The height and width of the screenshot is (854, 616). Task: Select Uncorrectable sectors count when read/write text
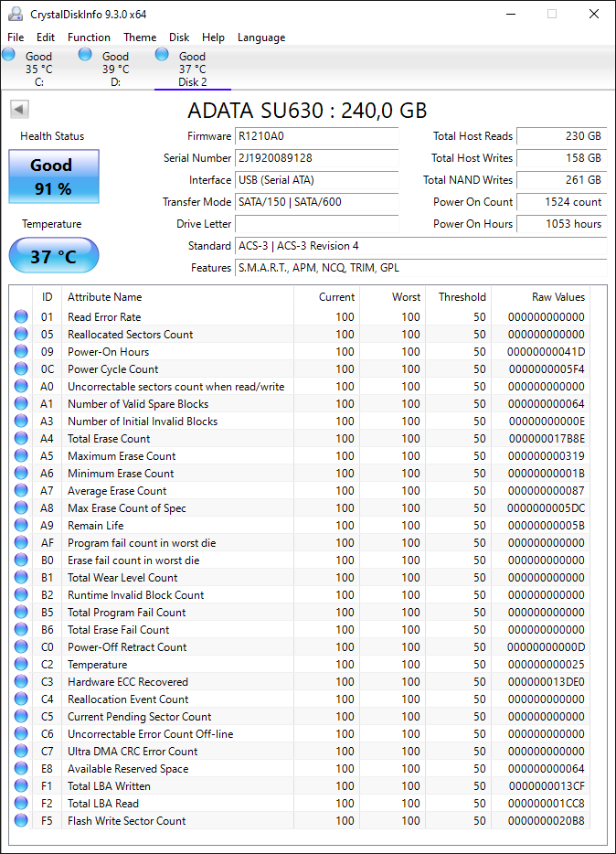175,387
